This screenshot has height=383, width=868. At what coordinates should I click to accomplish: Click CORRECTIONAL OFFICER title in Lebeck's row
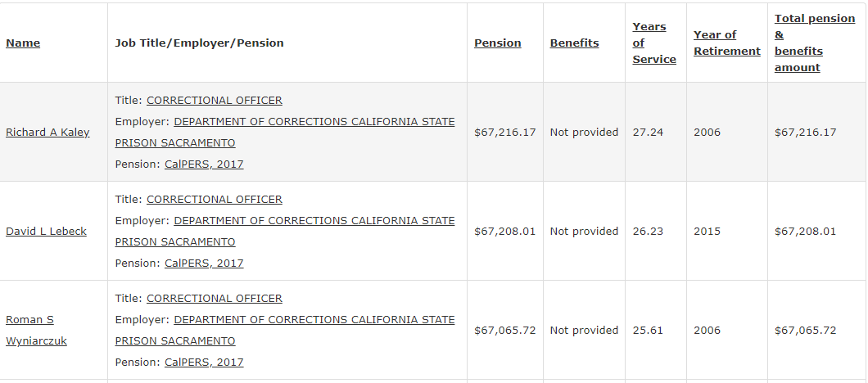[215, 200]
